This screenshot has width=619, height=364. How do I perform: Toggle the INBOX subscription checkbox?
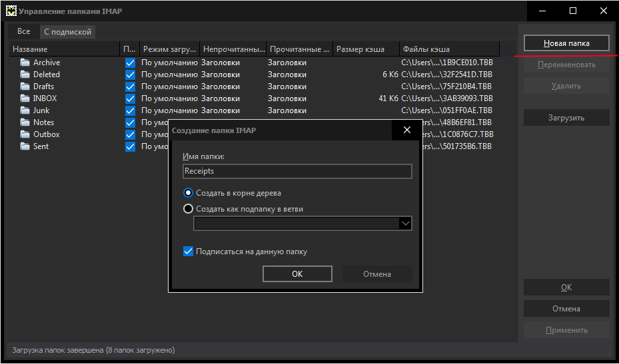(x=130, y=99)
